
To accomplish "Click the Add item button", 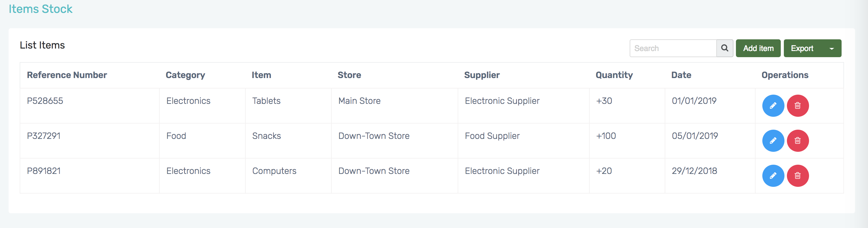I will point(758,48).
